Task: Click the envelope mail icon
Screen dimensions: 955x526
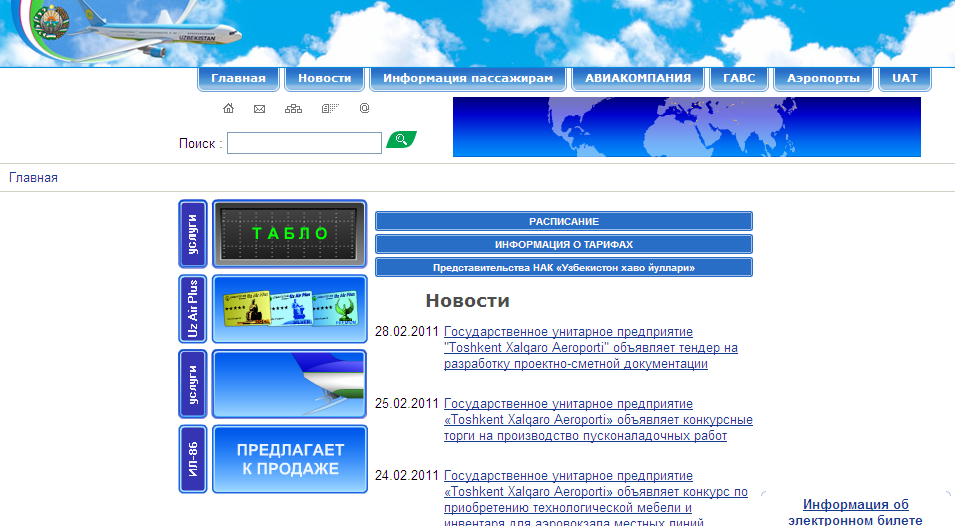Action: tap(259, 109)
